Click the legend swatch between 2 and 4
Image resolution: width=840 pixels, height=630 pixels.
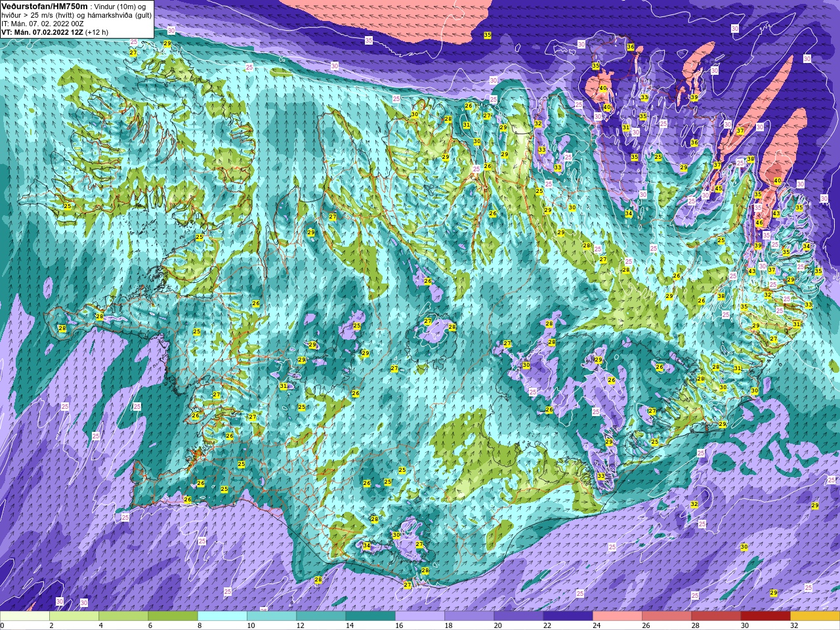point(74,616)
